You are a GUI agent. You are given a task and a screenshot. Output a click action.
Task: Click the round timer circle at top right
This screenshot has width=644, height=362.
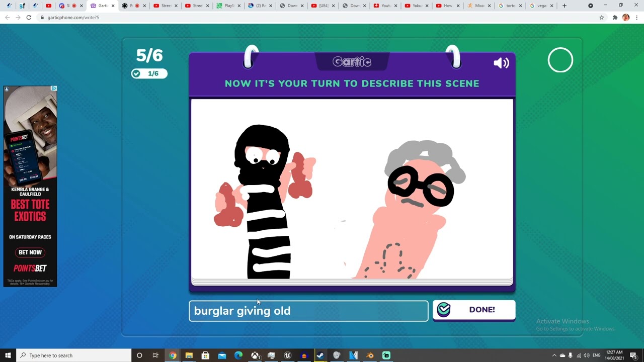pyautogui.click(x=560, y=60)
